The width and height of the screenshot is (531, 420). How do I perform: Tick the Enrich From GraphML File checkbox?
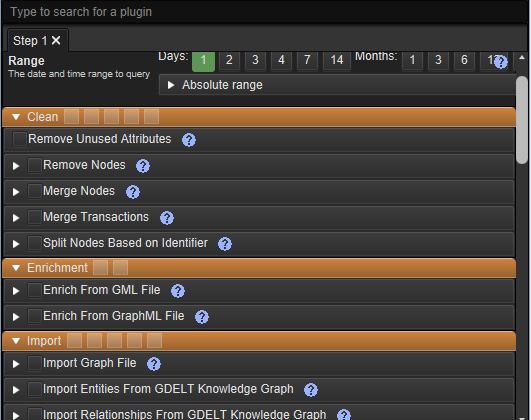tap(35, 316)
